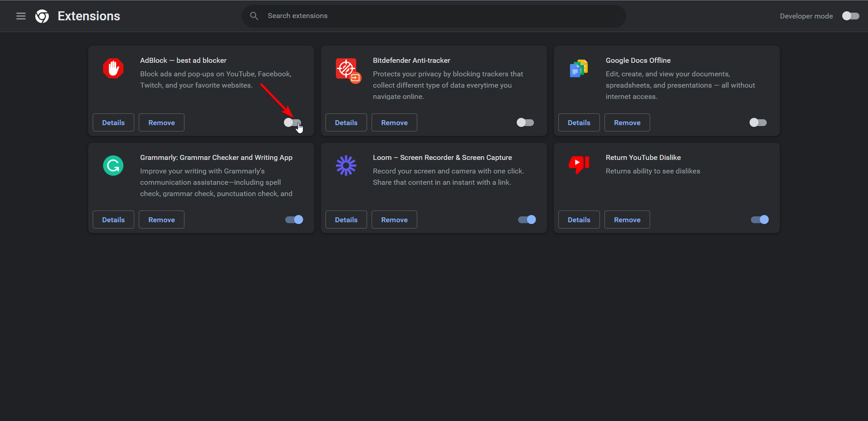Click the Google Docs Offline icon
Screen dimensions: 868x421
(579, 69)
